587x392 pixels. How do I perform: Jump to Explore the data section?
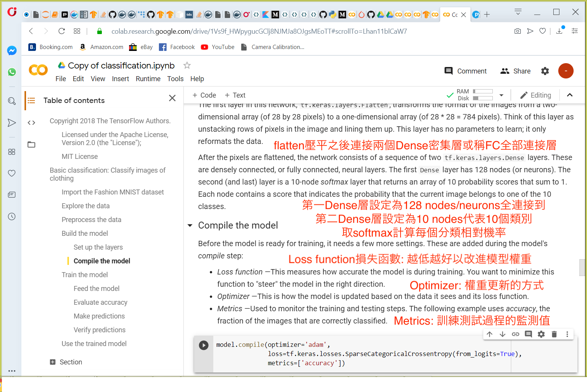pyautogui.click(x=85, y=206)
